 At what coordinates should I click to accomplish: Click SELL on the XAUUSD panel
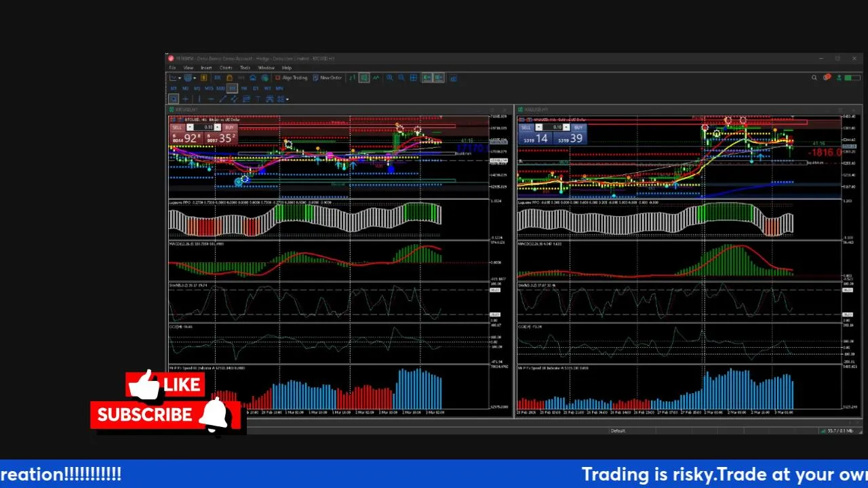pyautogui.click(x=526, y=127)
